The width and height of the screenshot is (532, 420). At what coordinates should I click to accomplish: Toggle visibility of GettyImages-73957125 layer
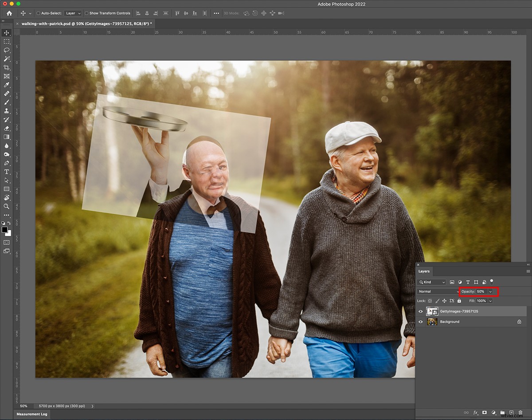tap(420, 311)
